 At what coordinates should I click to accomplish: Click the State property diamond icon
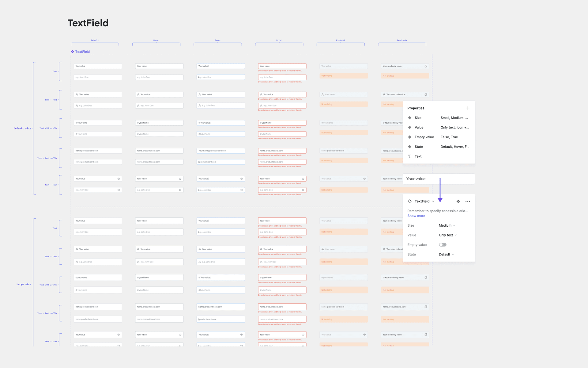(x=410, y=147)
